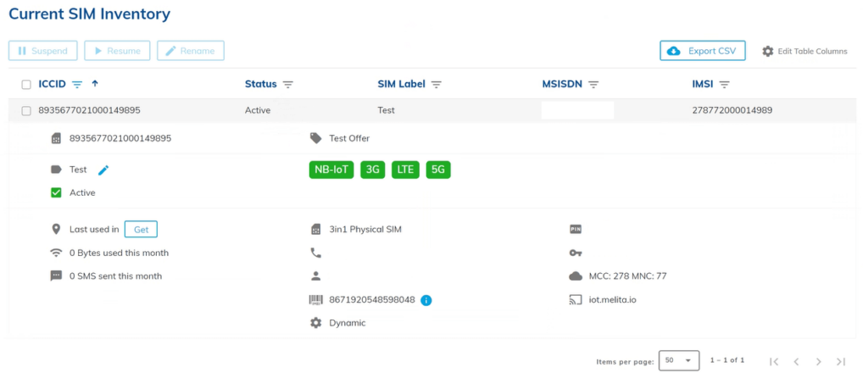Select the checkbox for SIM 8935677021000149895

(x=26, y=110)
